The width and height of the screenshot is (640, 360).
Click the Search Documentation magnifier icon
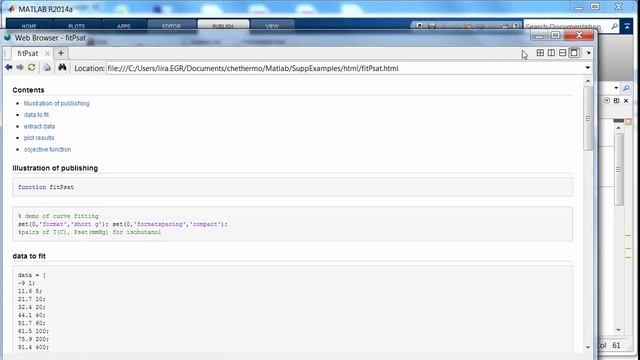[614, 26]
